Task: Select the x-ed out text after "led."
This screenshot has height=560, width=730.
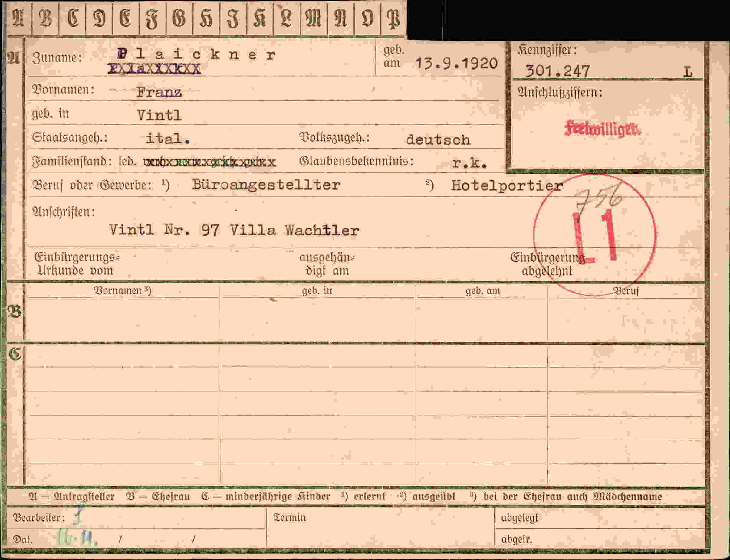Action: [x=210, y=162]
